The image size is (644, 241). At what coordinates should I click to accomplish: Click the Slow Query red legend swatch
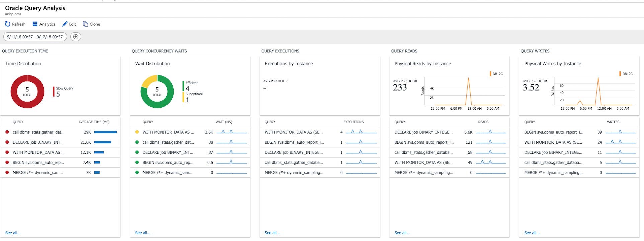[54, 92]
